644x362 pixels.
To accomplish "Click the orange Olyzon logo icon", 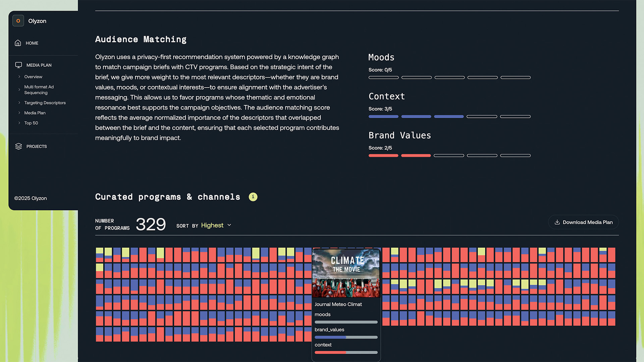I will click(x=18, y=21).
